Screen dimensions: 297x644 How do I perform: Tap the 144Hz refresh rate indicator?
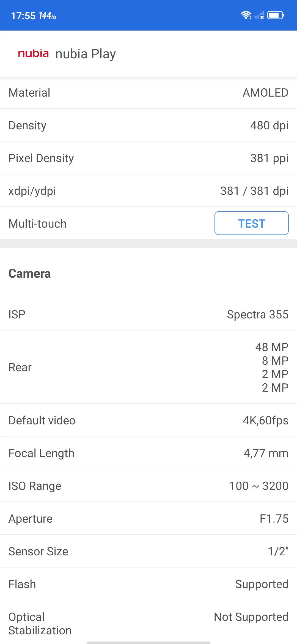coord(48,16)
